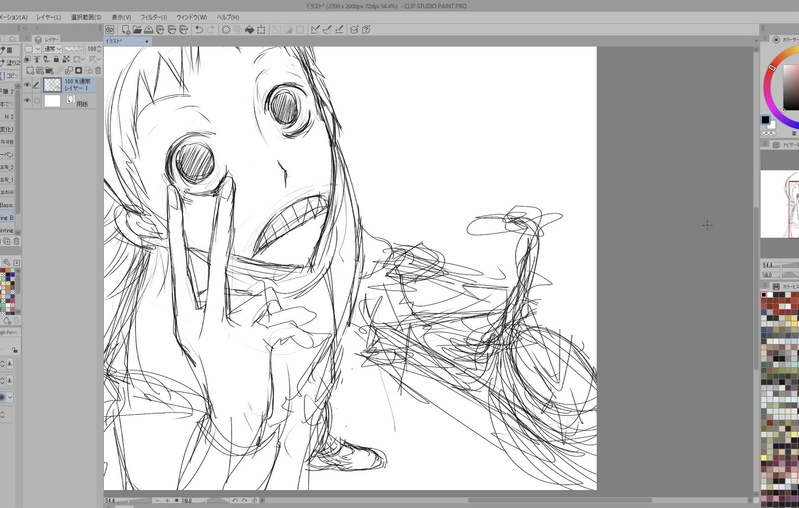The width and height of the screenshot is (799, 508).
Task: Open the blending mode 通常 dropdown
Action: (52, 49)
